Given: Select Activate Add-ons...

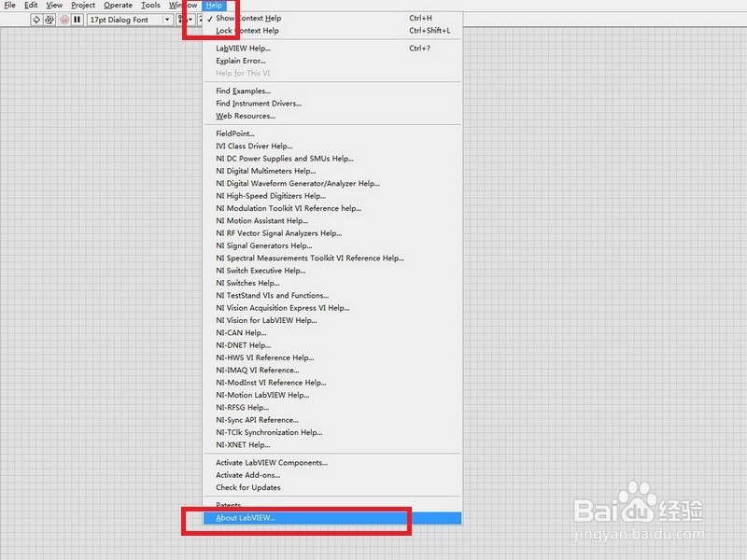Looking at the screenshot, I should [332, 475].
